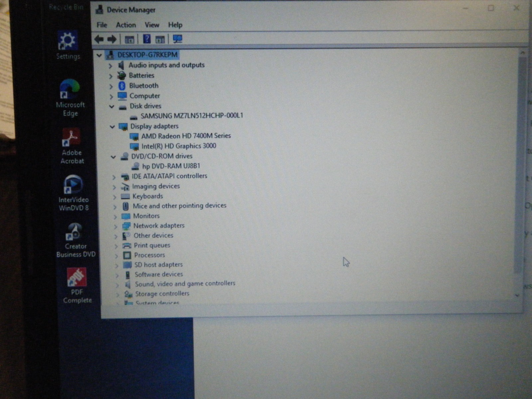Open Microsoft Edge desktop shortcut
This screenshot has height=399, width=532.
point(70,98)
